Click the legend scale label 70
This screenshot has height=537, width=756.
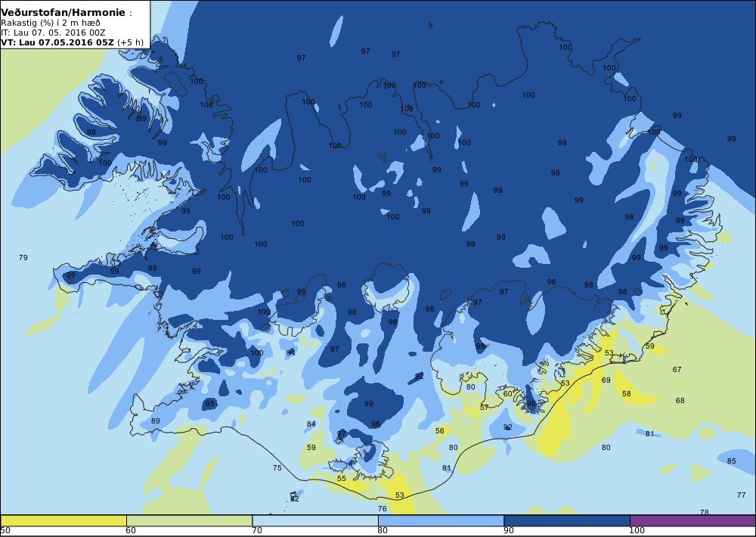[257, 531]
